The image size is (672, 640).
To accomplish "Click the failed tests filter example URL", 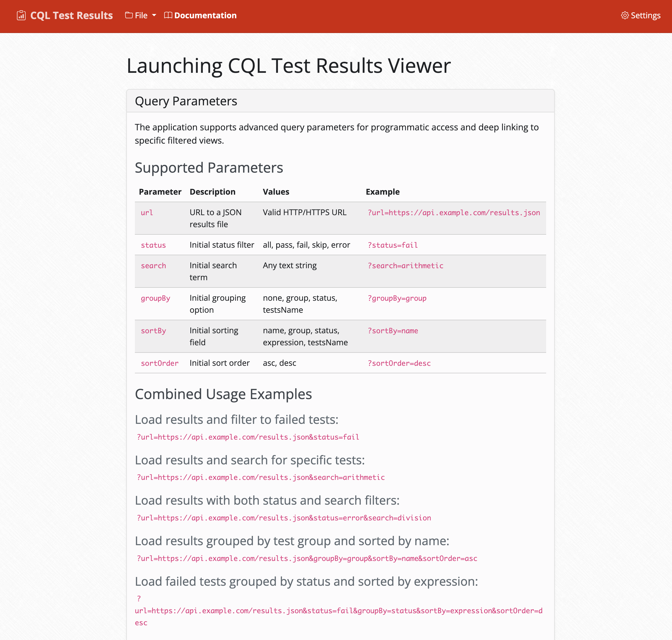I will 248,437.
